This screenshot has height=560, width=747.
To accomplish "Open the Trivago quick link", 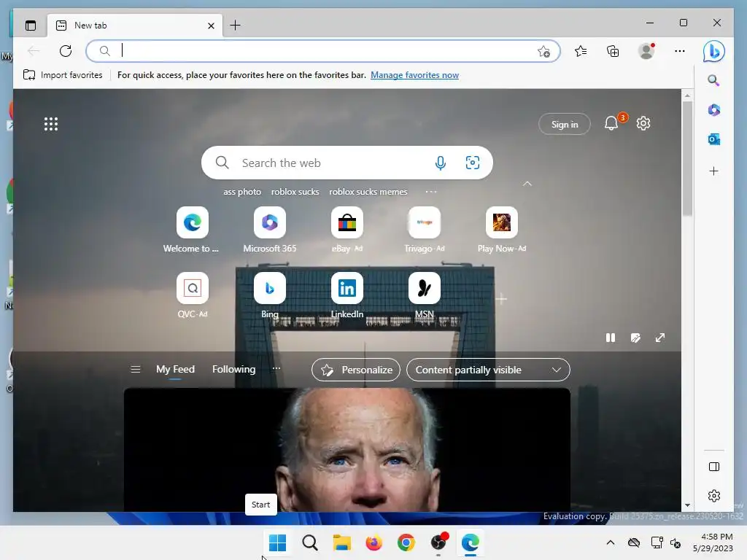I will click(x=425, y=230).
